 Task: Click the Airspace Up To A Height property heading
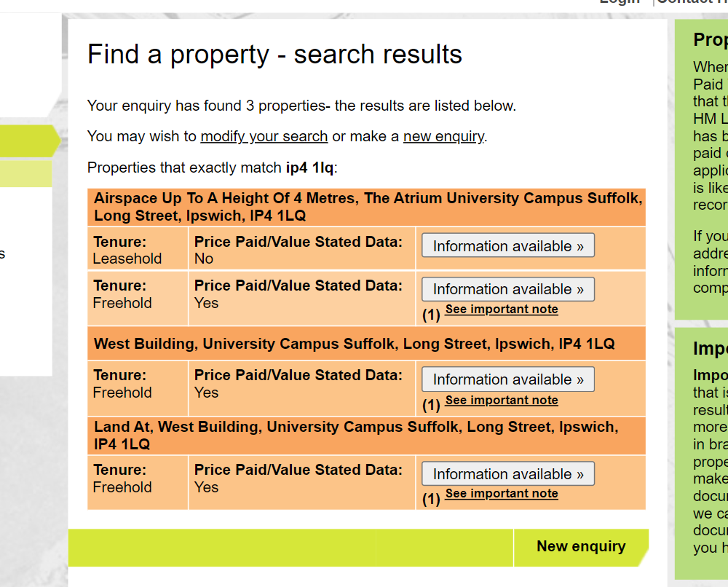(367, 207)
